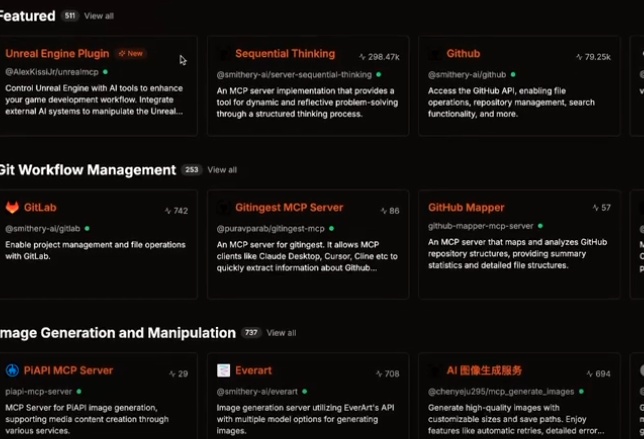The height and width of the screenshot is (439, 644).
Task: Click the green status dot next to @smithery-ai/gitlab
Action: pos(87,228)
